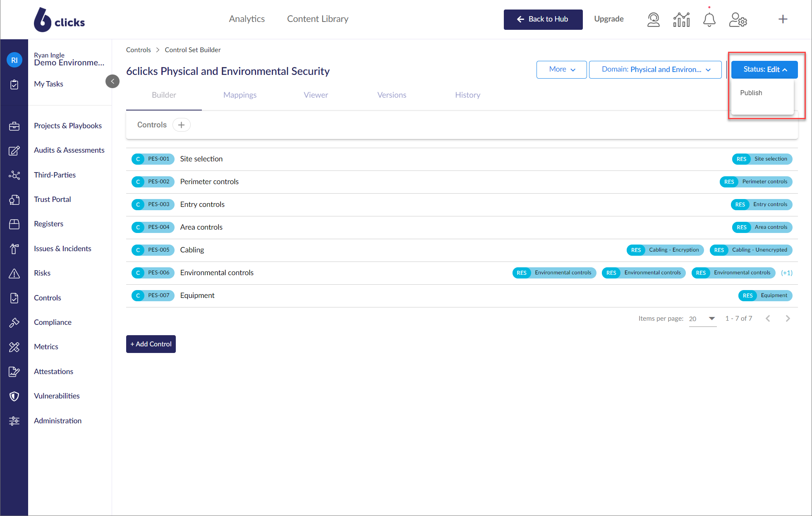Click the 6clicks logo
This screenshot has width=812, height=516.
coord(59,19)
